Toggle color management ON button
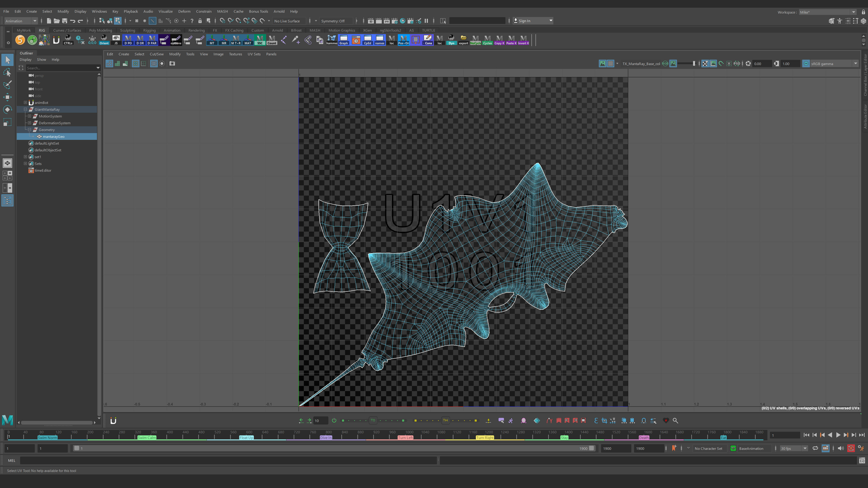 tap(806, 64)
